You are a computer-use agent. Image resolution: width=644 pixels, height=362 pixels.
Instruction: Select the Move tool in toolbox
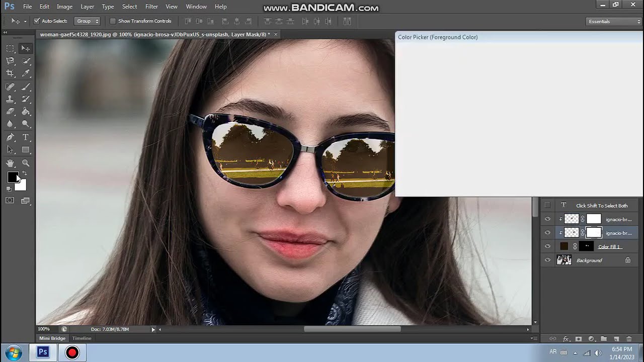click(26, 48)
